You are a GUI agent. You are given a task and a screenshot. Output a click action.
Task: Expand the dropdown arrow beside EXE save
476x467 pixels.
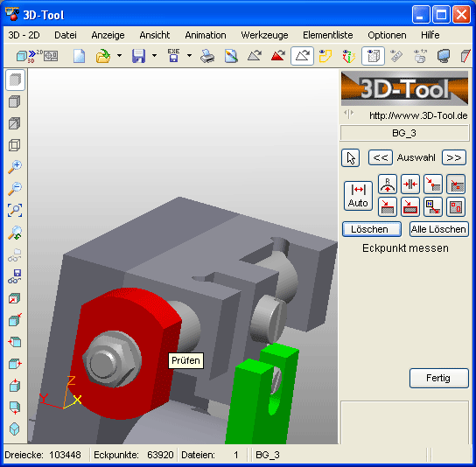(189, 56)
